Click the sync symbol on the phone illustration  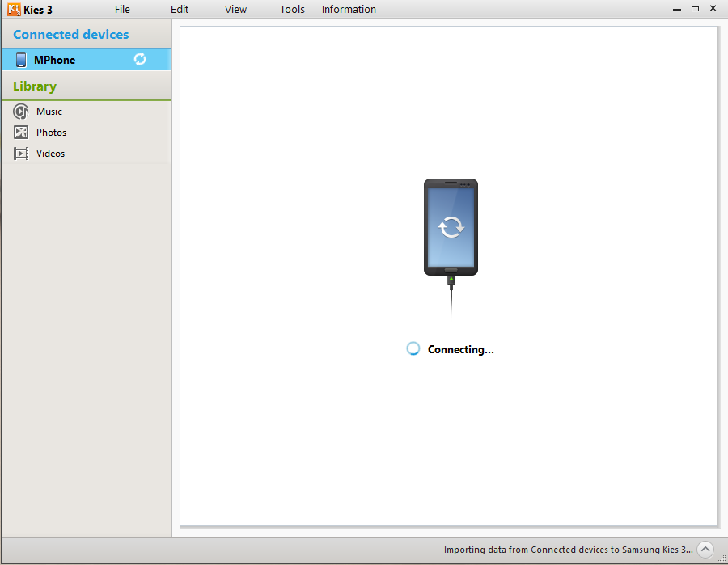click(451, 227)
